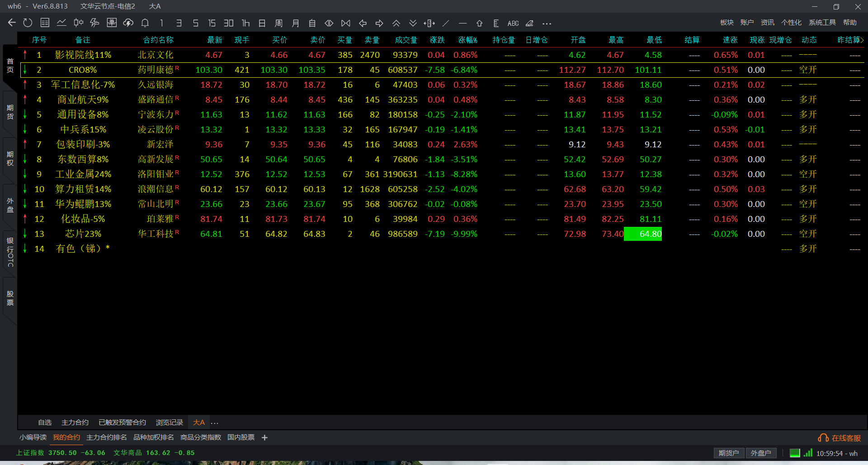Open the 浏览记录 tab
Image resolution: width=868 pixels, height=465 pixels.
pyautogui.click(x=170, y=423)
